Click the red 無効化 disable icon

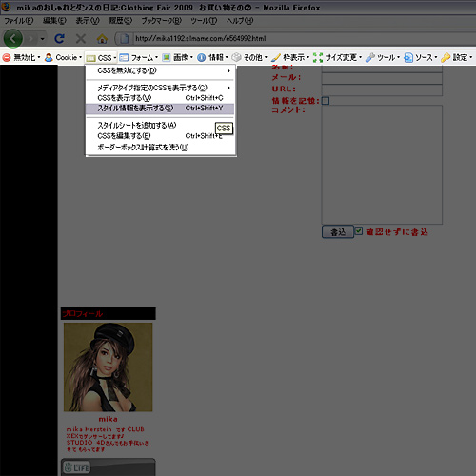(x=7, y=57)
